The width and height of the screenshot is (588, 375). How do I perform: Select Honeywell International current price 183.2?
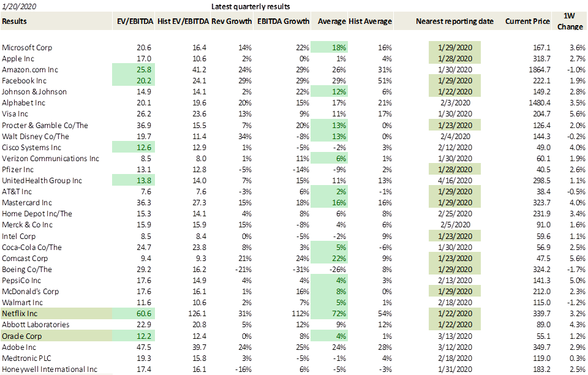click(x=542, y=369)
